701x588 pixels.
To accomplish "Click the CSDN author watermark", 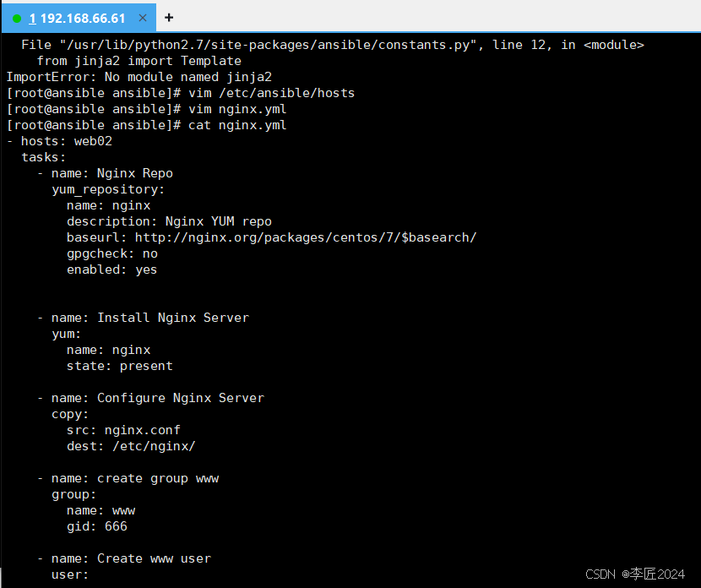I will point(635,574).
